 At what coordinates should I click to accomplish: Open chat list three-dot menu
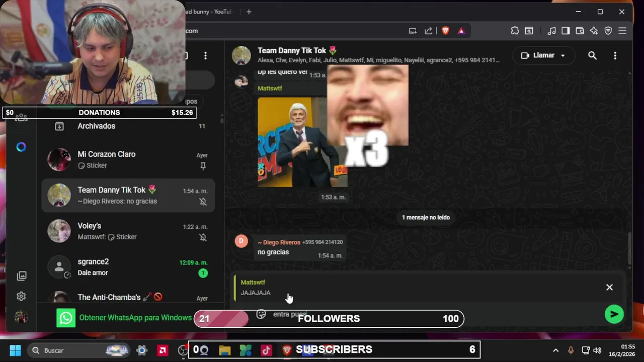205,55
